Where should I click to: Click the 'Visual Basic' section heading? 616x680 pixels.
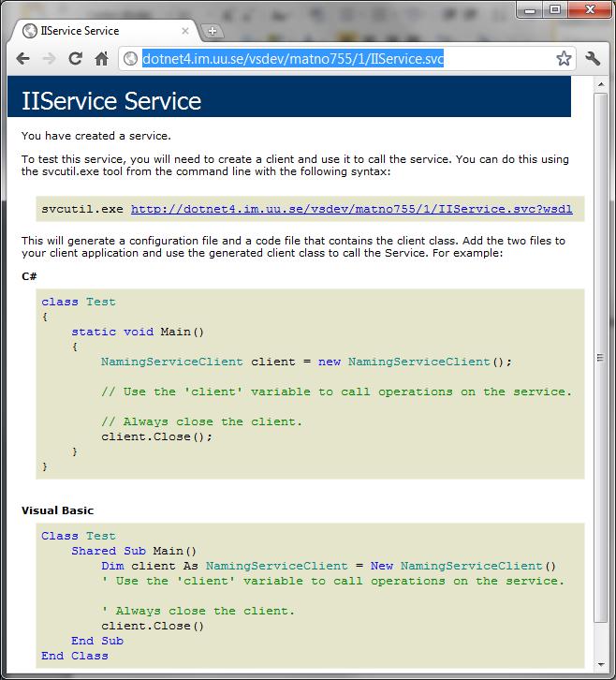coord(58,510)
